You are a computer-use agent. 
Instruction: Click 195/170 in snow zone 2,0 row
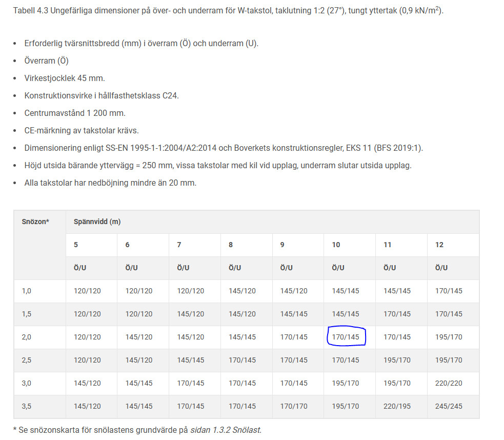[x=449, y=337]
